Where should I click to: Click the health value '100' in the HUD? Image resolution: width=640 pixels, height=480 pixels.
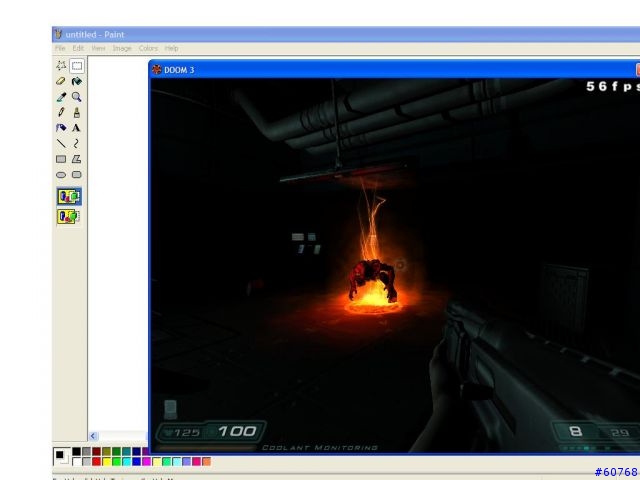(x=237, y=431)
